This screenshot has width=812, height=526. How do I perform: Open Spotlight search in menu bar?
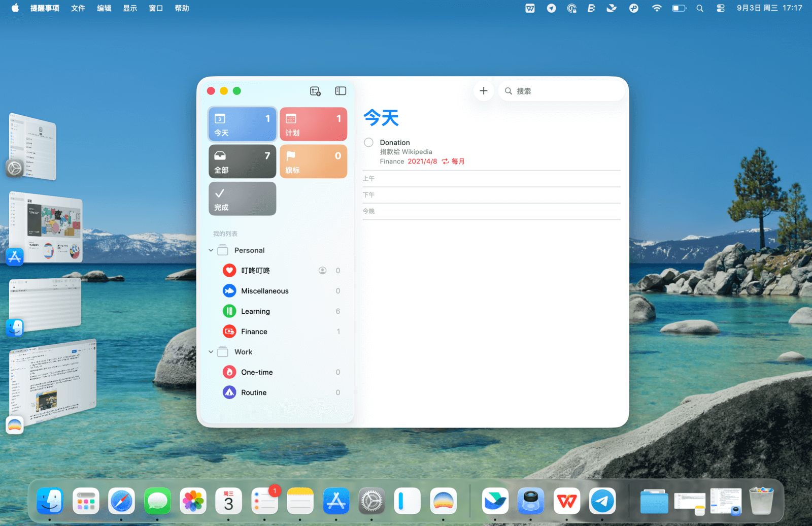pos(700,8)
